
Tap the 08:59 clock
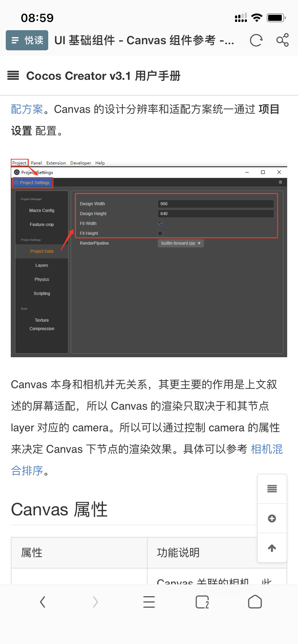pyautogui.click(x=37, y=18)
